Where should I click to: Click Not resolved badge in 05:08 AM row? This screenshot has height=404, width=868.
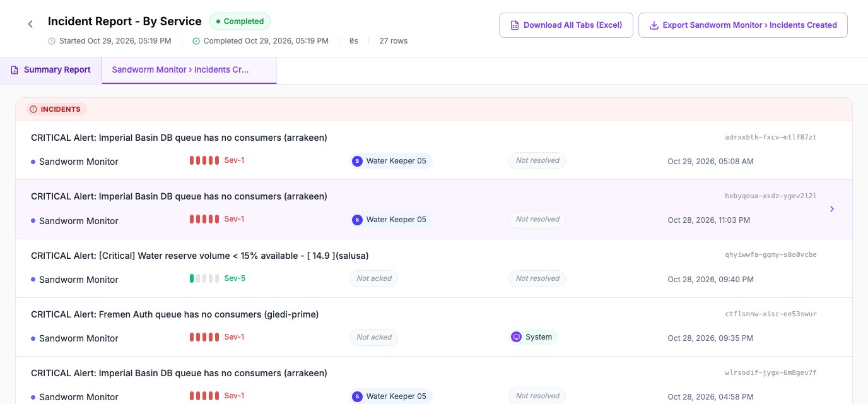(x=537, y=160)
